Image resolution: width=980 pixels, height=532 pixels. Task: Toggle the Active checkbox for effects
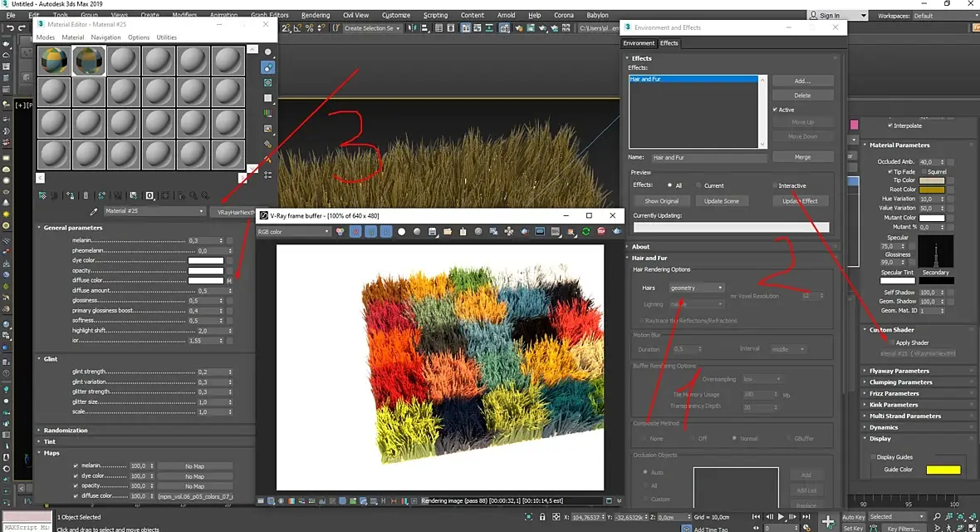775,110
